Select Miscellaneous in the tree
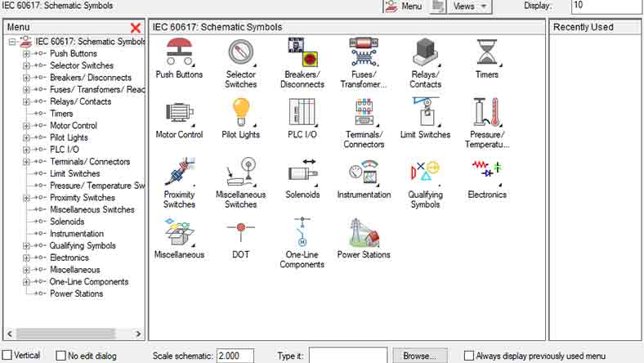Viewport: 644px width, 363px height. coord(74,270)
